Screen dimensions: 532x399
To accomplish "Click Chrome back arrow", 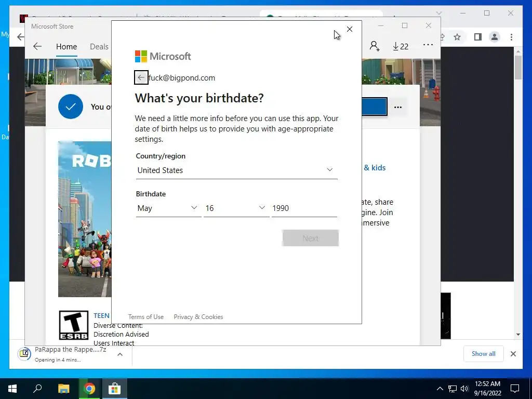I will [x=20, y=37].
